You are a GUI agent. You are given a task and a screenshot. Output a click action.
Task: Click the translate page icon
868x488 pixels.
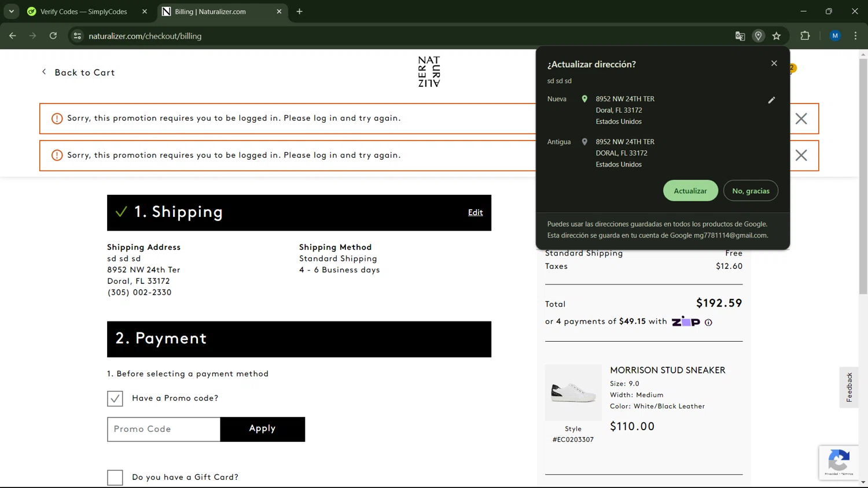(x=740, y=36)
